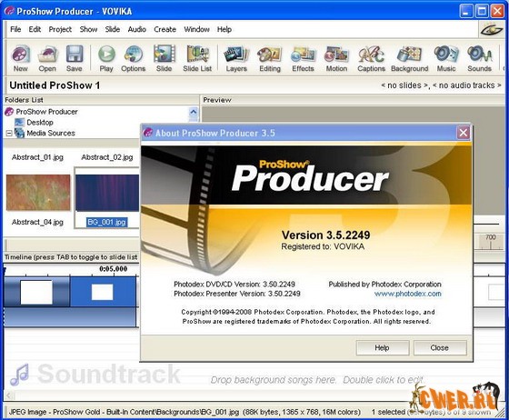Screen dimensions: 509x420
Task: Save the show using the Save icon
Action: pyautogui.click(x=75, y=58)
